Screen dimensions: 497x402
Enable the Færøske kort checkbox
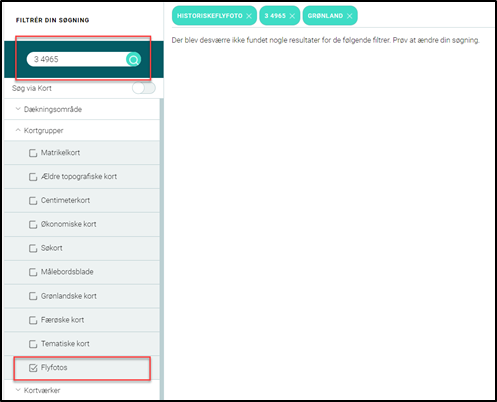[x=33, y=320]
